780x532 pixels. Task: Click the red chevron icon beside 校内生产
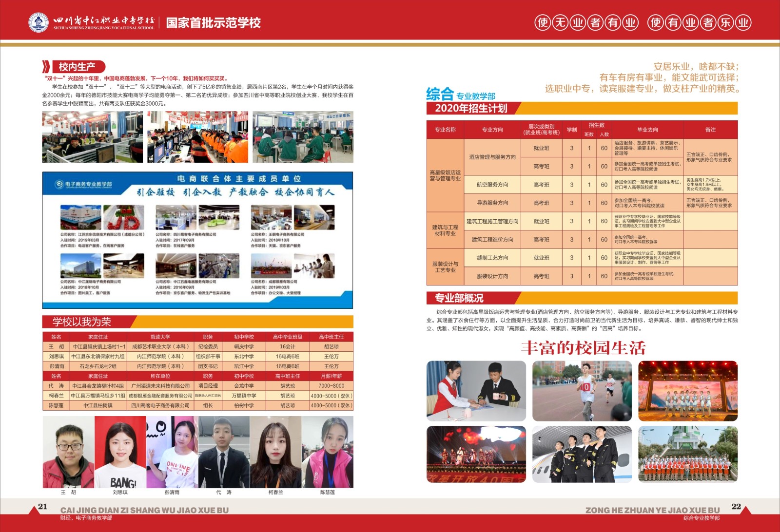[46, 67]
